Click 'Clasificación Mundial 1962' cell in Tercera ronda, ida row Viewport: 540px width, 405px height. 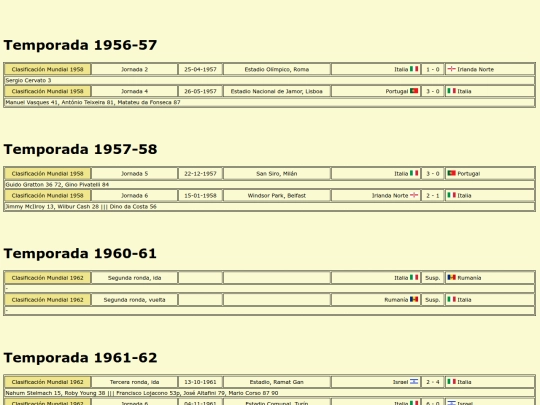click(x=48, y=382)
